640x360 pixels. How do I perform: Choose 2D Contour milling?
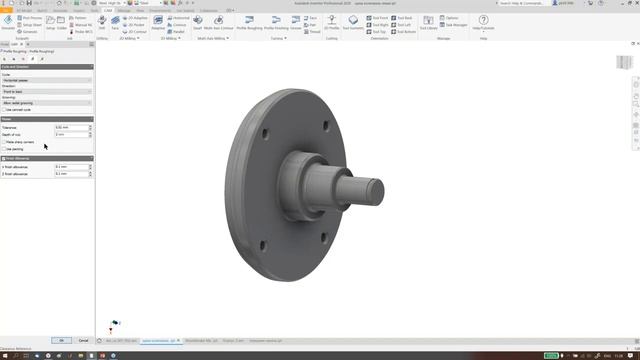135,31
